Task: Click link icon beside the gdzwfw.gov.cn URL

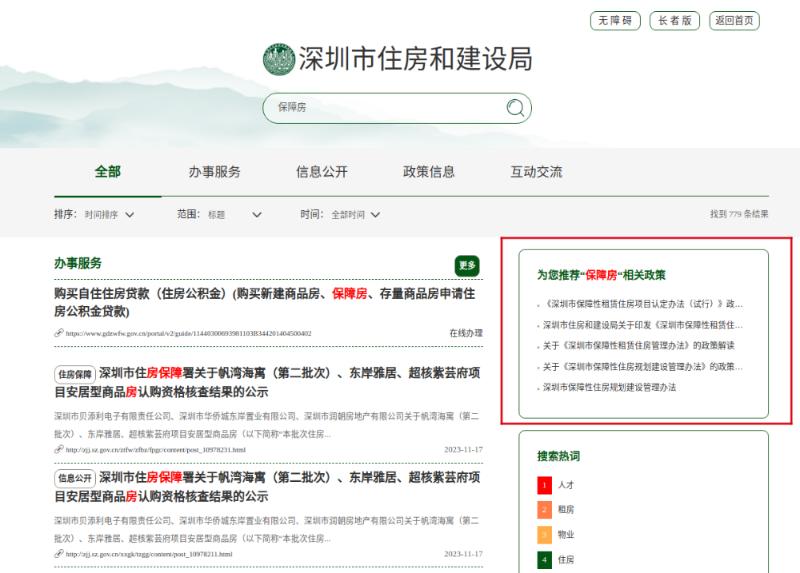Action: (59, 333)
